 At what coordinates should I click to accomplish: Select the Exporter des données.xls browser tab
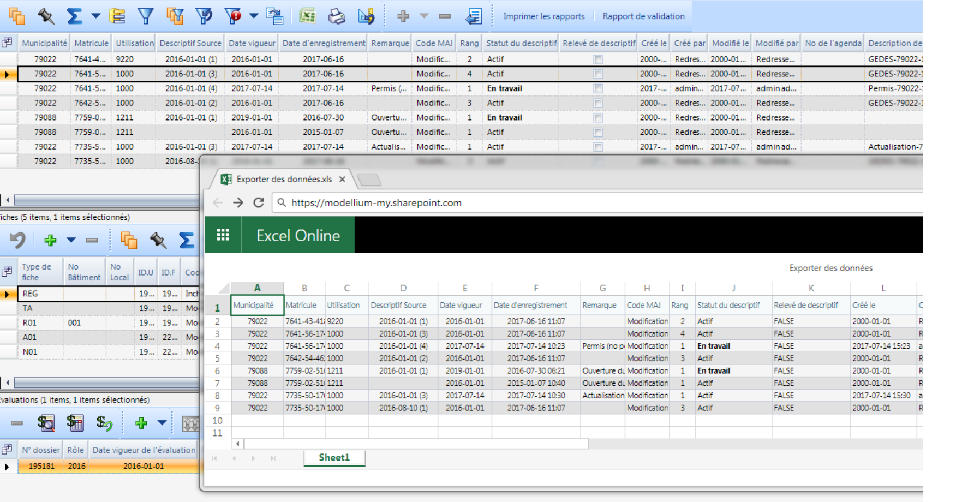click(283, 179)
